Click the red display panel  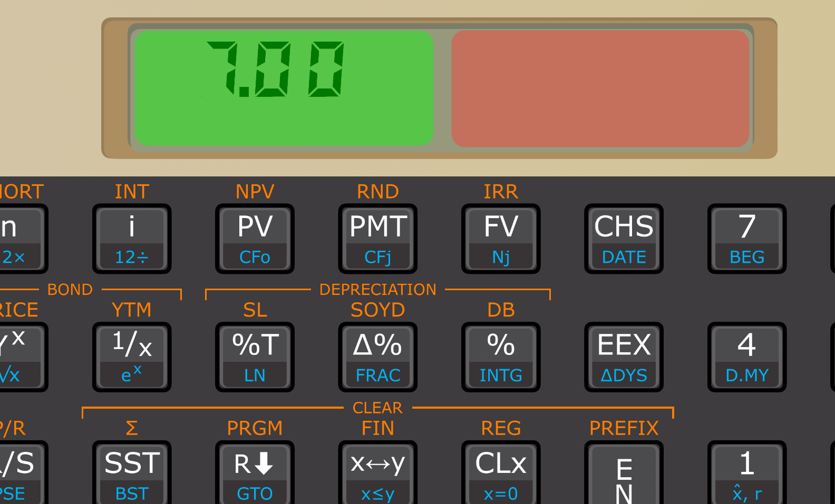tap(600, 88)
